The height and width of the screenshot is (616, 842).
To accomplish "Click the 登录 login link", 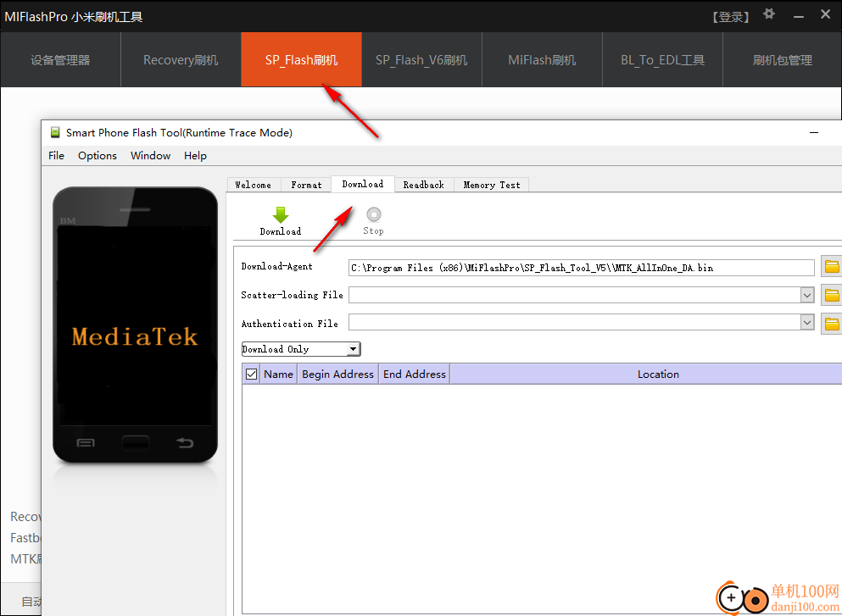I will click(731, 17).
